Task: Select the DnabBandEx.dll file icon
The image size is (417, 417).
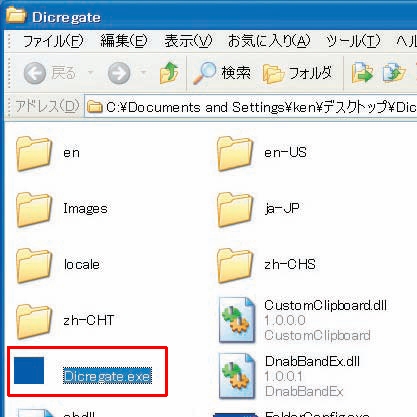Action: pos(237,376)
